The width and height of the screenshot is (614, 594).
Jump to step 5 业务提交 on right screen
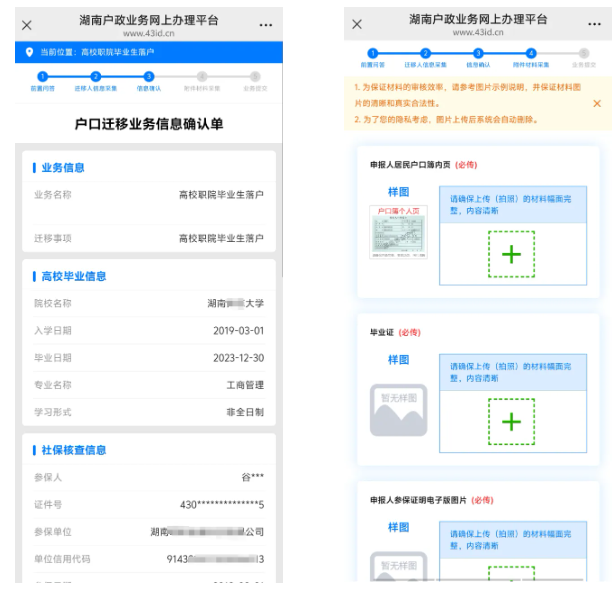(583, 54)
